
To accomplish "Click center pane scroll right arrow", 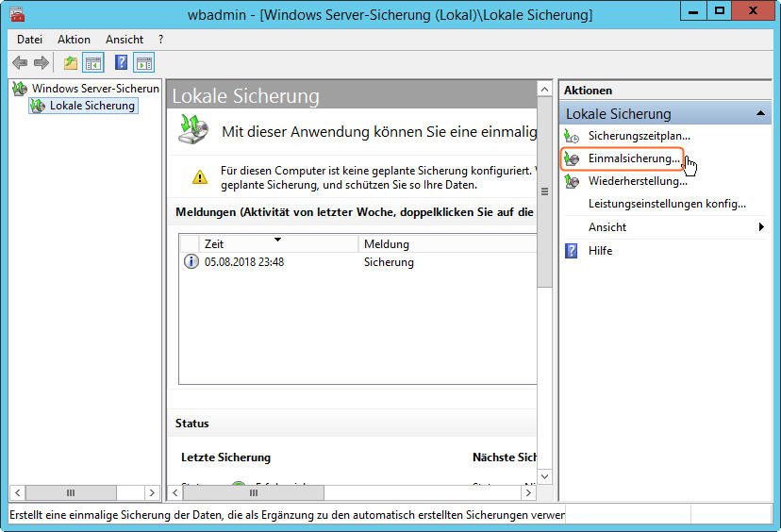I will [528, 492].
